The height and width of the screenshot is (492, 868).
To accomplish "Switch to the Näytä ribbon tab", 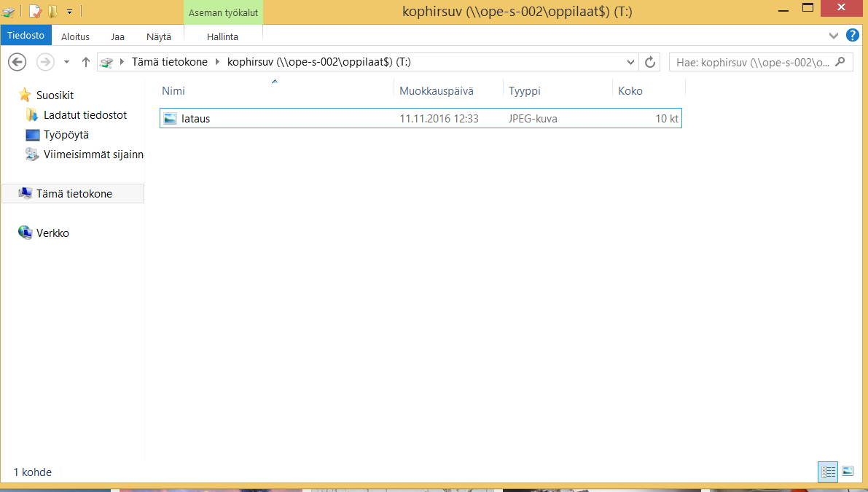I will 159,36.
